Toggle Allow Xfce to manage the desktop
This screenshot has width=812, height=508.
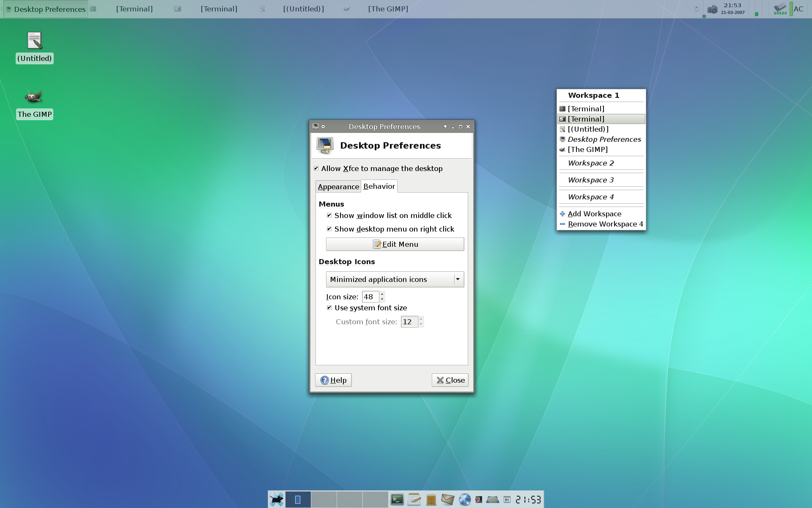[316, 168]
